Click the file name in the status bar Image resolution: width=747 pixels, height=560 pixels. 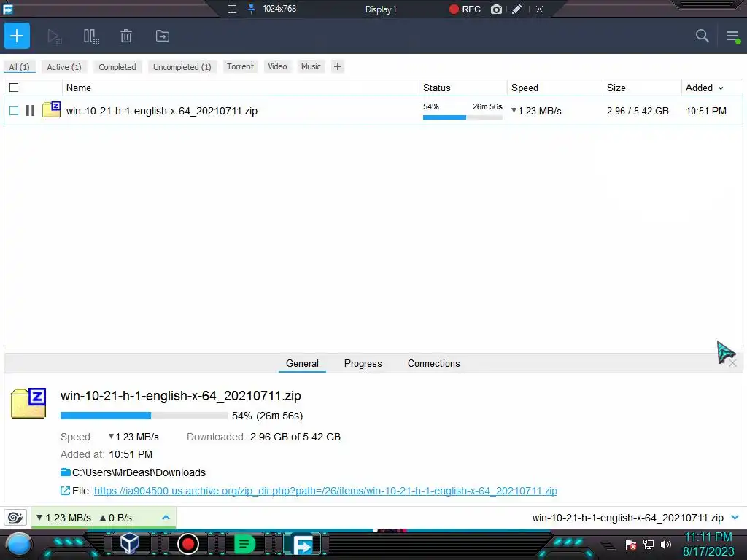pyautogui.click(x=627, y=518)
